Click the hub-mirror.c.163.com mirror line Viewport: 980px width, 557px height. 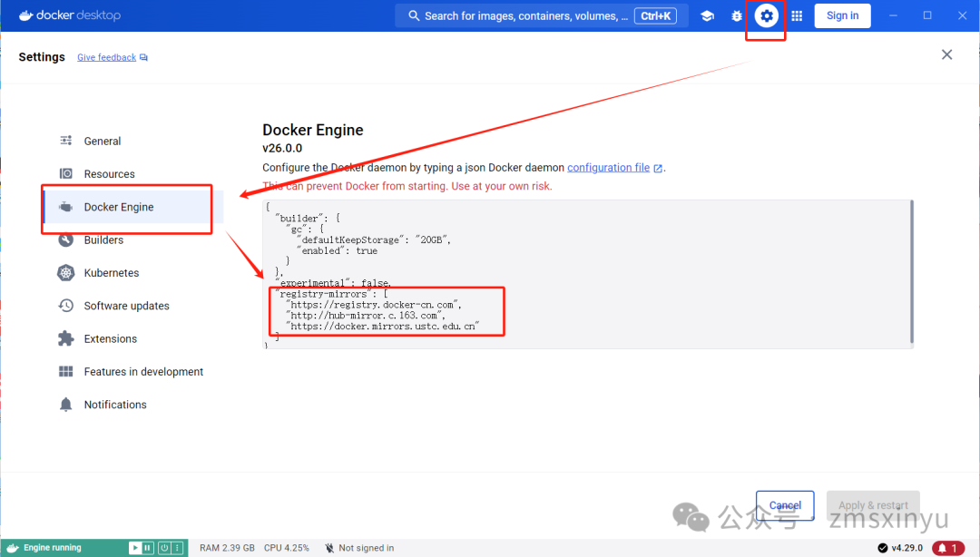click(x=366, y=316)
